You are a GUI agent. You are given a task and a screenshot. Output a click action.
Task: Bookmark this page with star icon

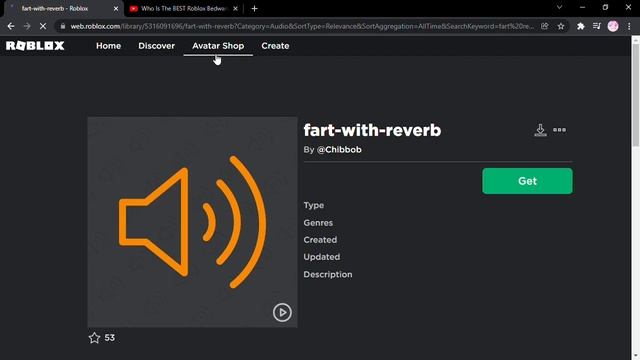[x=561, y=26]
